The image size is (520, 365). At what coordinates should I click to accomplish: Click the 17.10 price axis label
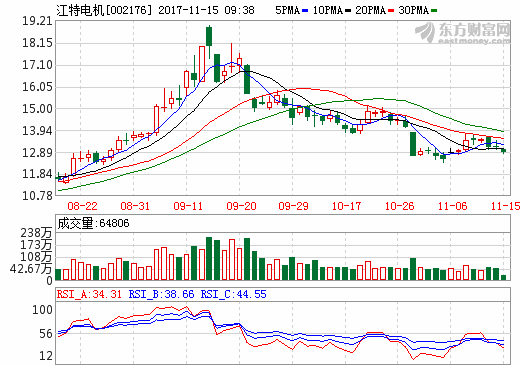click(x=37, y=65)
